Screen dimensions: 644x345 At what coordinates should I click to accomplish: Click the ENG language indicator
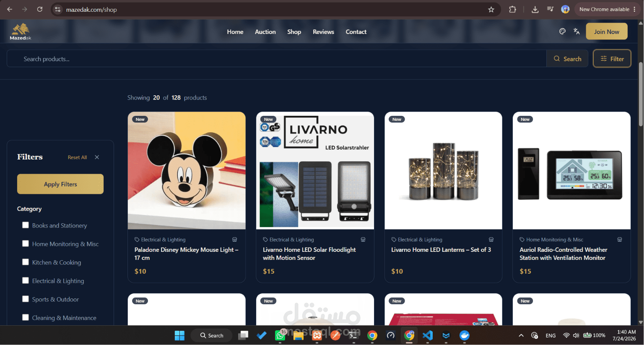coord(551,335)
